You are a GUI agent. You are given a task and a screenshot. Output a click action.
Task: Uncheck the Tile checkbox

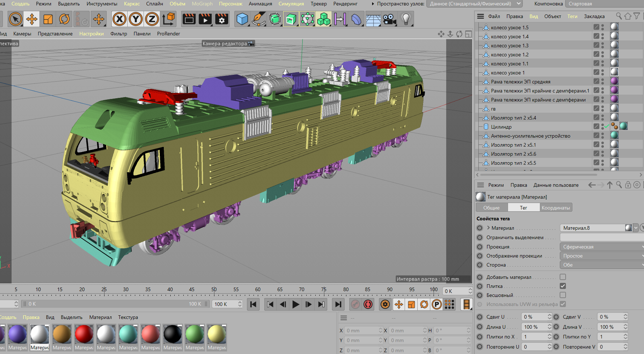563,286
